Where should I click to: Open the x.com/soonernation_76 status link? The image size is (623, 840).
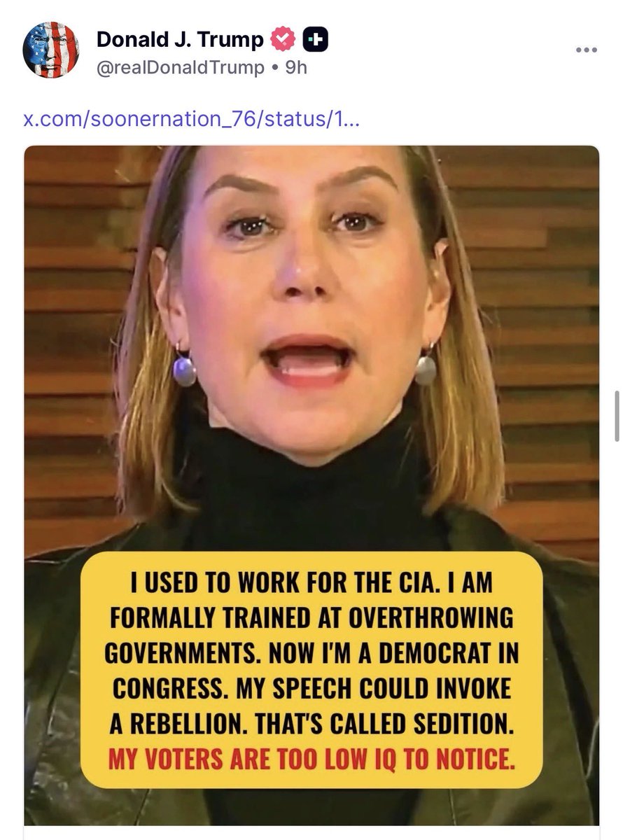click(192, 118)
